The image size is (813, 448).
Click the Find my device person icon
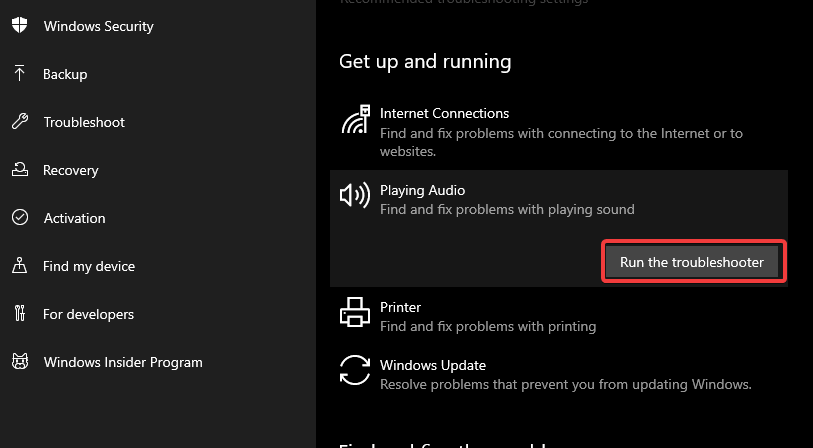tap(20, 265)
